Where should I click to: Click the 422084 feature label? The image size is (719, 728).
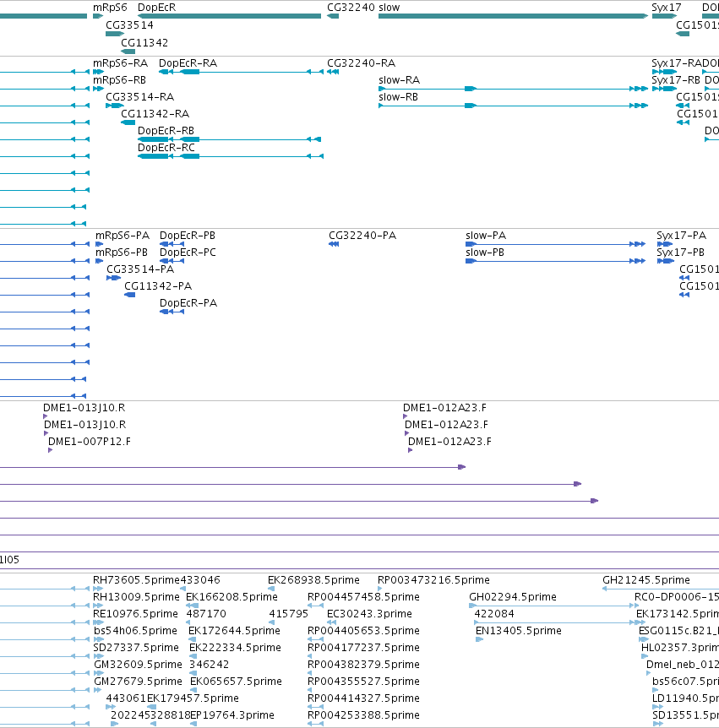pyautogui.click(x=494, y=614)
